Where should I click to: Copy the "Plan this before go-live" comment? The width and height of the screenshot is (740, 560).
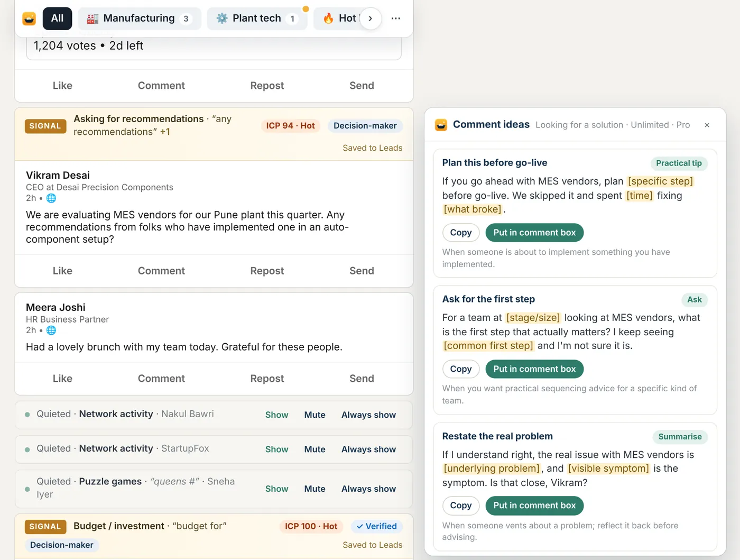tap(461, 233)
